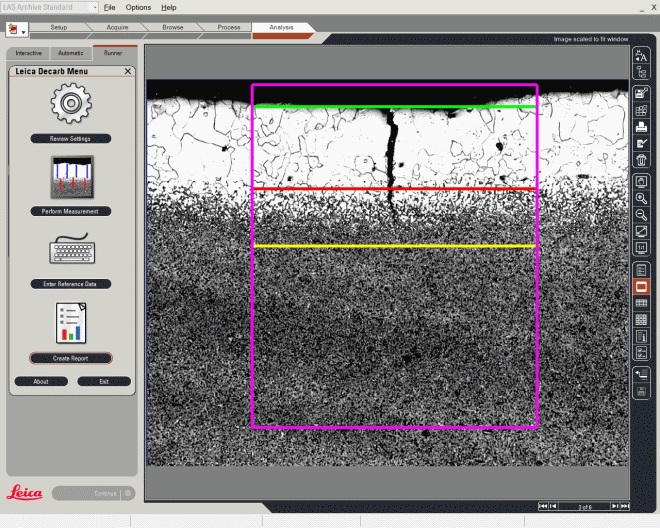This screenshot has height=528, width=660.
Task: Jump to the last image in navigator
Action: [x=625, y=507]
